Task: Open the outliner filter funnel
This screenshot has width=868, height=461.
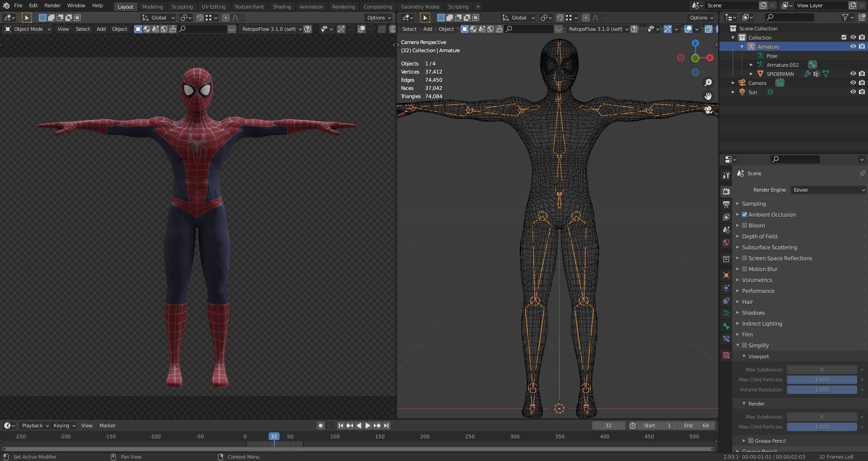Action: tap(848, 17)
